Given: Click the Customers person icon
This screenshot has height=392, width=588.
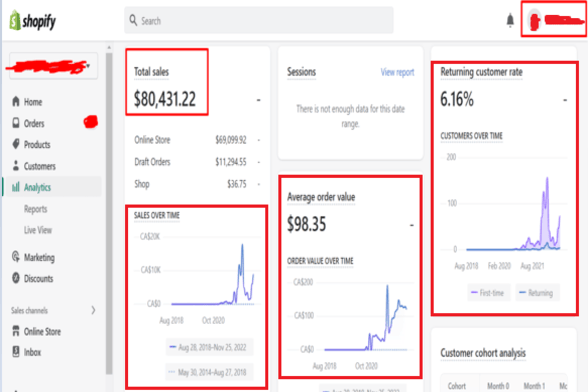Looking at the screenshot, I should tap(16, 166).
